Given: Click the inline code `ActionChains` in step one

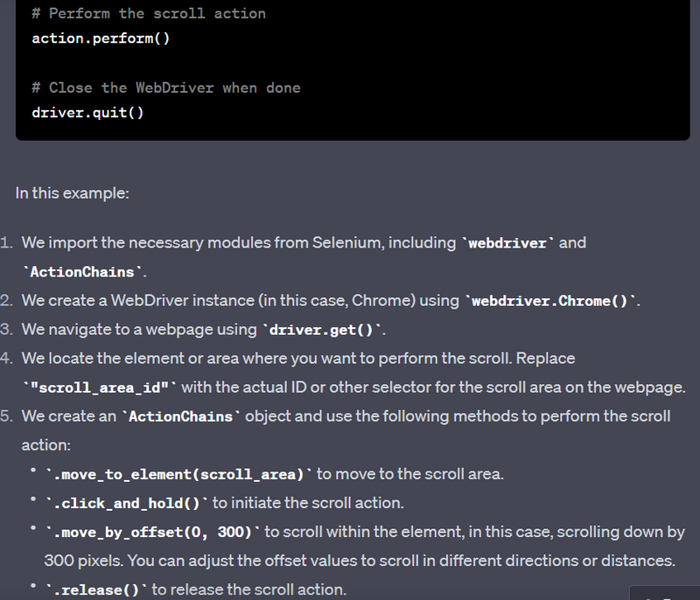Looking at the screenshot, I should [x=82, y=272].
